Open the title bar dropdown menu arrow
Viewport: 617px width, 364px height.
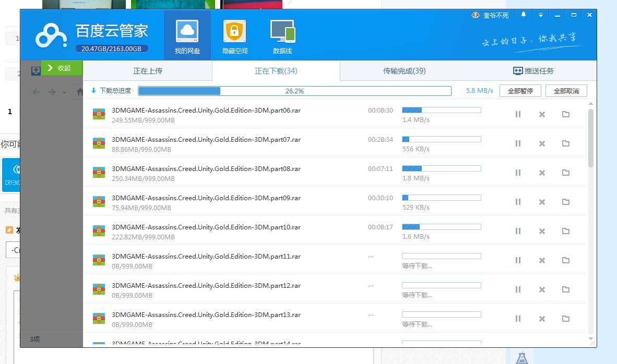pyautogui.click(x=541, y=15)
